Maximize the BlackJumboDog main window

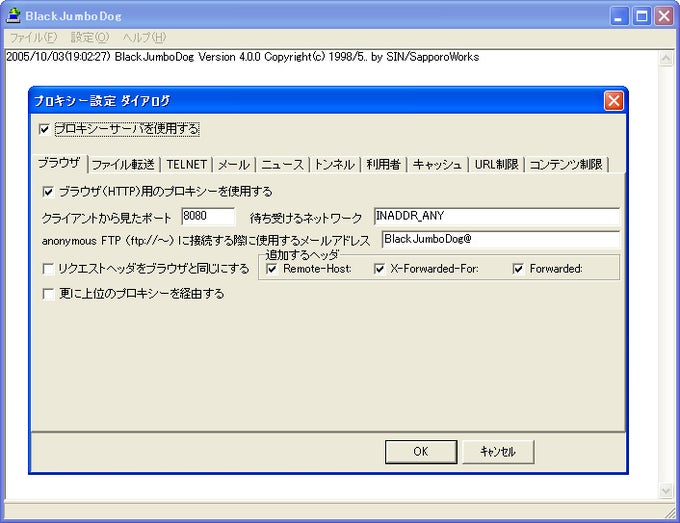(x=642, y=16)
